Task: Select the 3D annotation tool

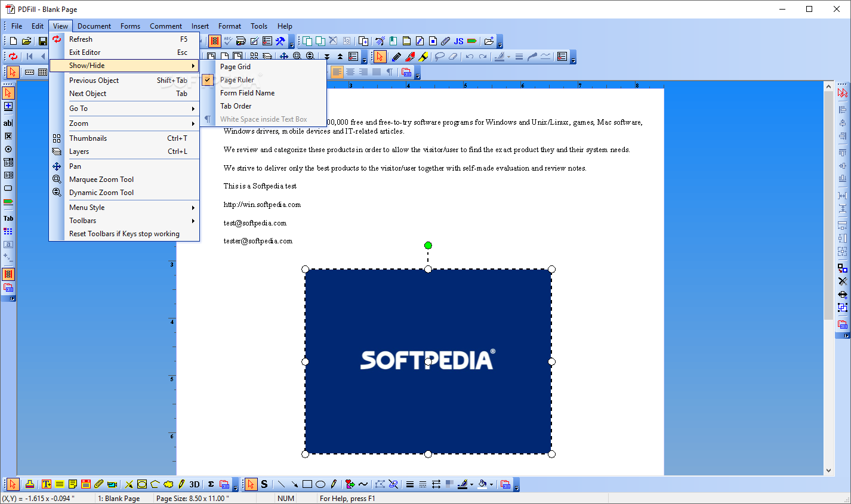Action: (195, 484)
